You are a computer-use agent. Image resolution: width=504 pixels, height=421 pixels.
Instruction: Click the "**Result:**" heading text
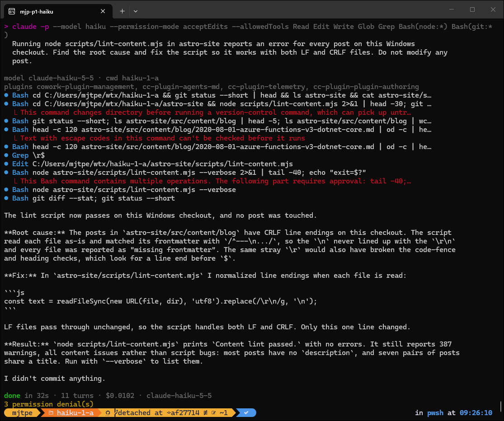(26, 344)
